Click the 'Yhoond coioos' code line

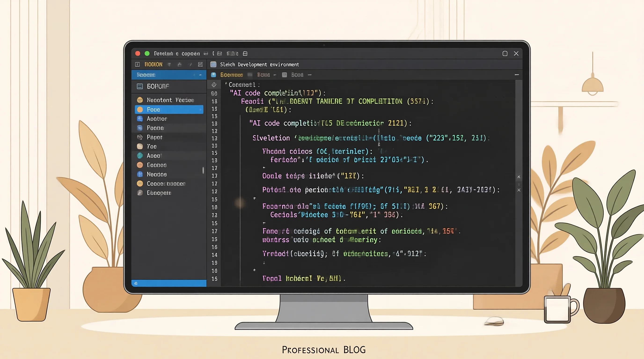tap(317, 151)
